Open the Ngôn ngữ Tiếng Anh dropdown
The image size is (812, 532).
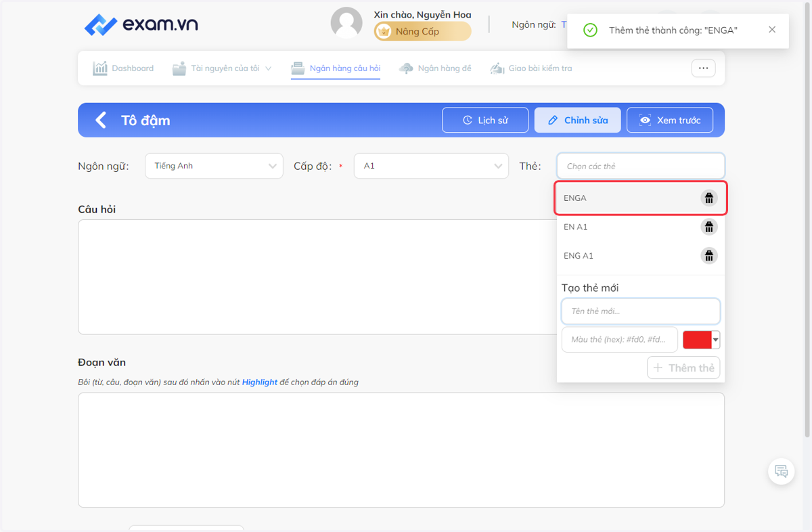point(214,166)
